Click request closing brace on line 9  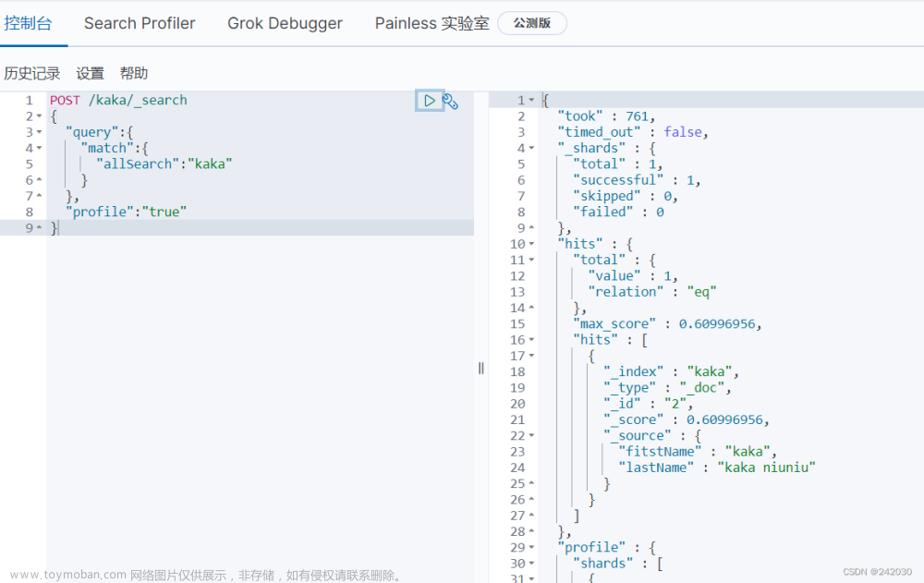coord(55,228)
